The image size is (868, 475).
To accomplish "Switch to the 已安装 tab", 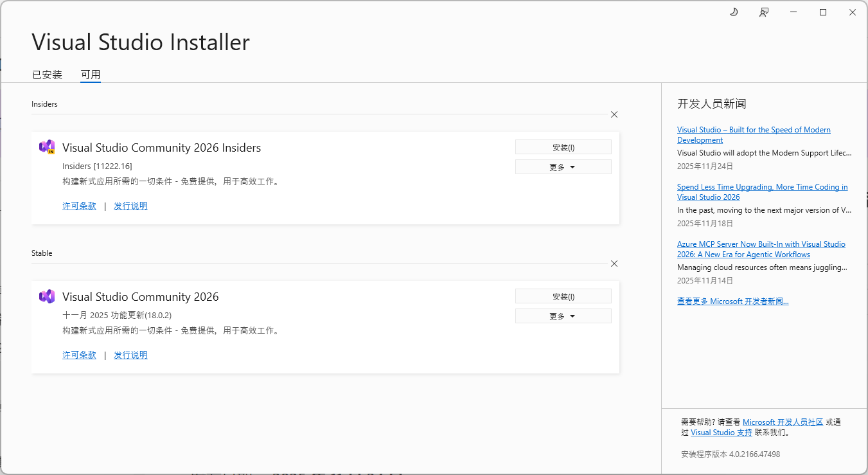I will pos(47,75).
